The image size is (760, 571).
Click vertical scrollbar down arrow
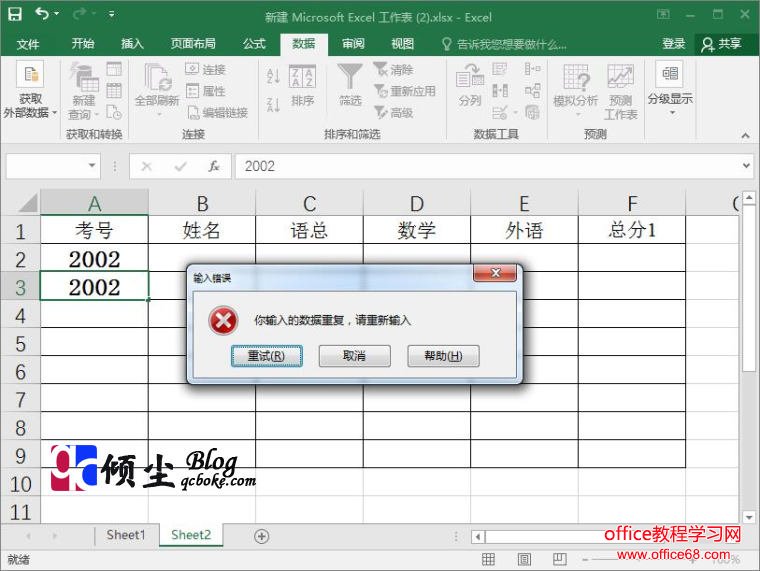point(749,516)
